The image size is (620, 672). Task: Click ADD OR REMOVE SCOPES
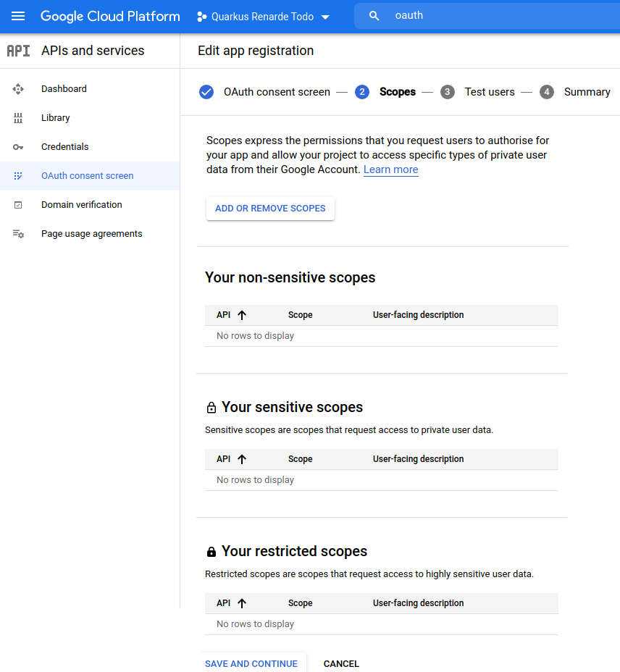(270, 208)
